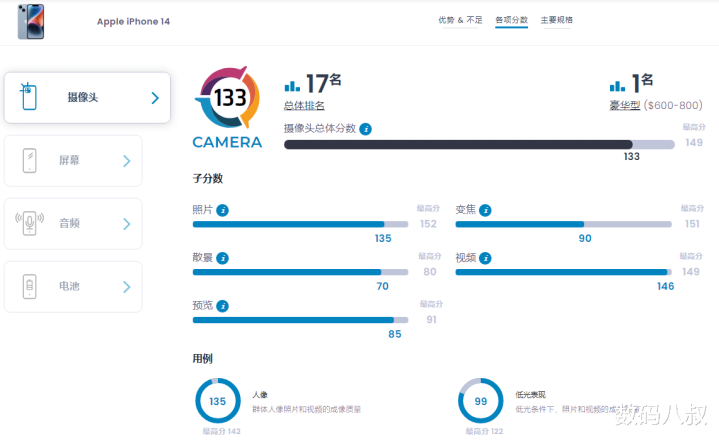This screenshot has width=719, height=441.
Task: Click the 预览 score bar
Action: click(x=300, y=320)
